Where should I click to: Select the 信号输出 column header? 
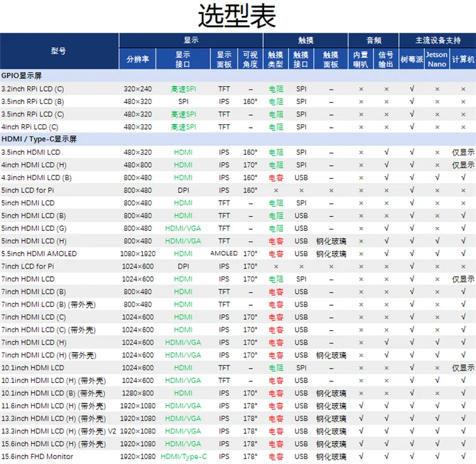point(386,58)
